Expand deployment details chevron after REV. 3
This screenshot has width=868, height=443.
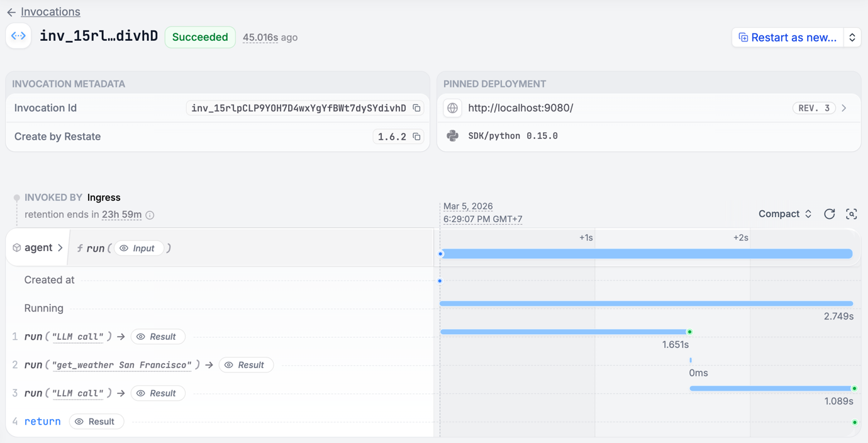coord(844,108)
